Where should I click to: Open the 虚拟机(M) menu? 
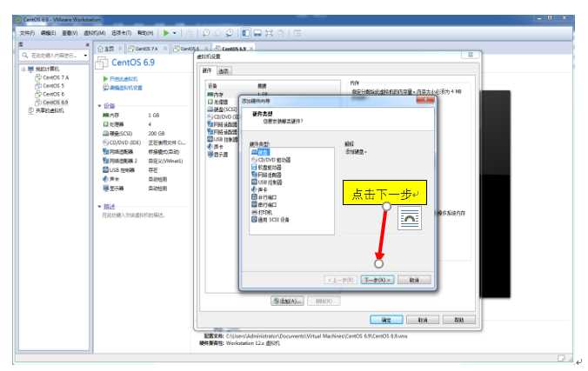(95, 33)
